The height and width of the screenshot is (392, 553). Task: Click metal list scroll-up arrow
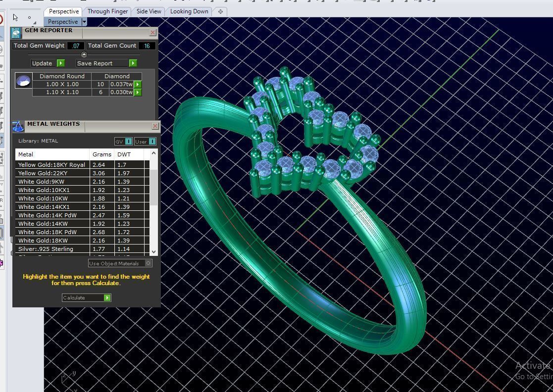(153, 153)
